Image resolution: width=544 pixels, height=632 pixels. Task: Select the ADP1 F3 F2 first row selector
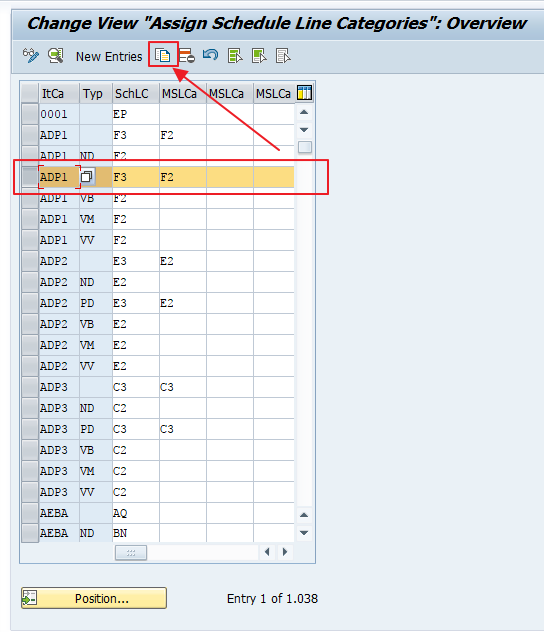(30, 135)
